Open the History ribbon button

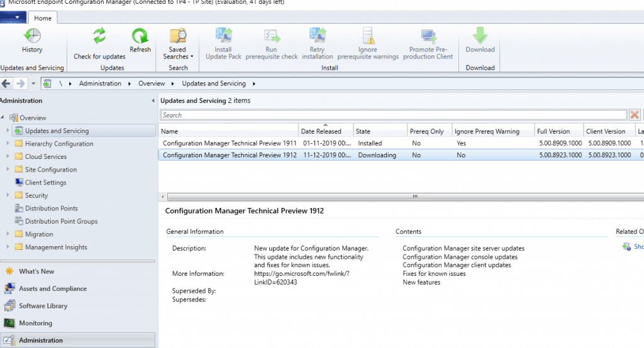point(32,40)
